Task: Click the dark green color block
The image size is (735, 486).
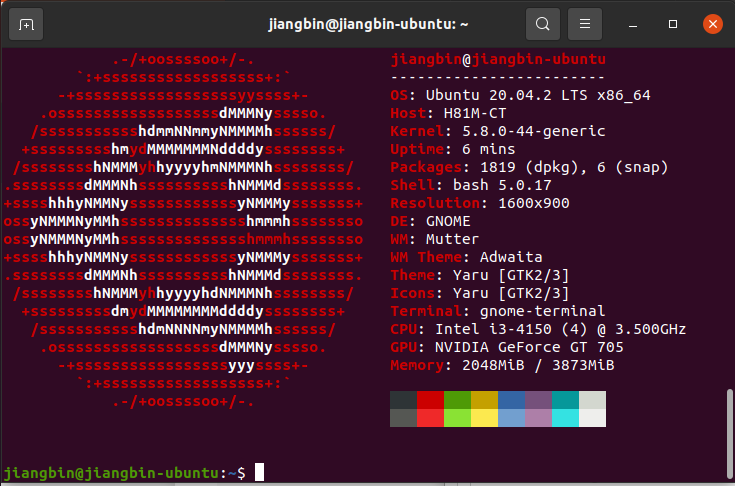Action: (x=458, y=400)
